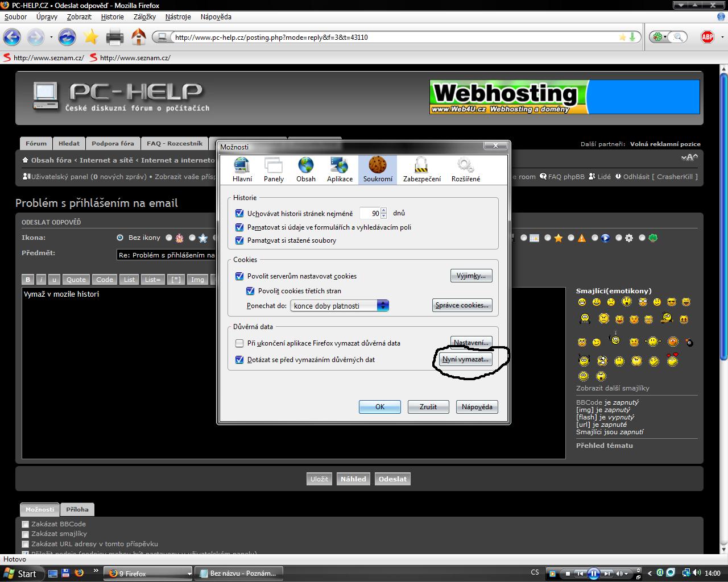This screenshot has height=582, width=728.
Task: Select the Soukromí cookie pane icon
Action: pos(378,169)
